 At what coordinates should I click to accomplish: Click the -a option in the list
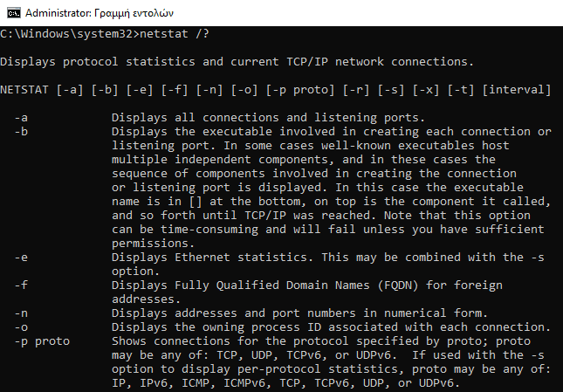pyautogui.click(x=21, y=118)
